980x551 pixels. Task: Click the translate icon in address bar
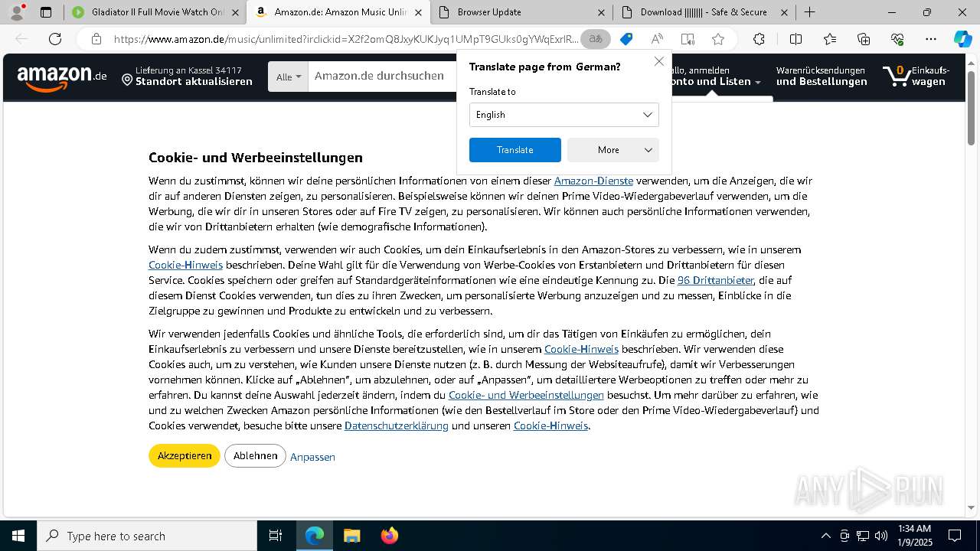click(x=595, y=39)
